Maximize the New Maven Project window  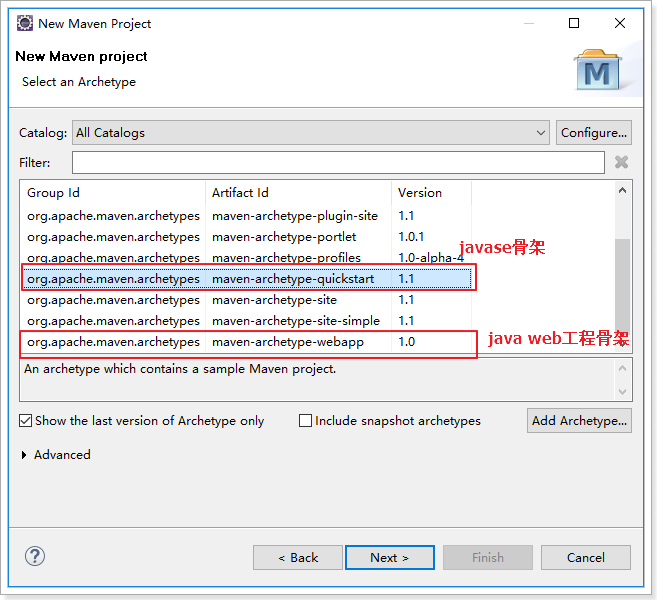574,23
